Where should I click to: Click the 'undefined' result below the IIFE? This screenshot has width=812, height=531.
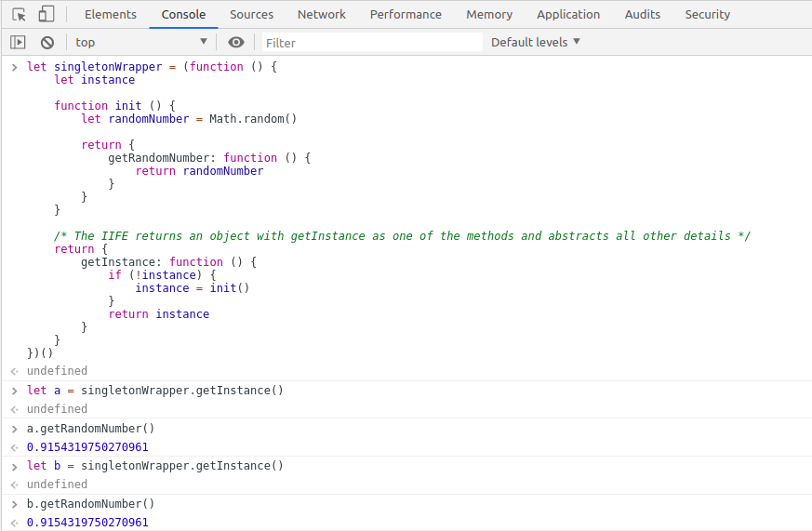[57, 370]
